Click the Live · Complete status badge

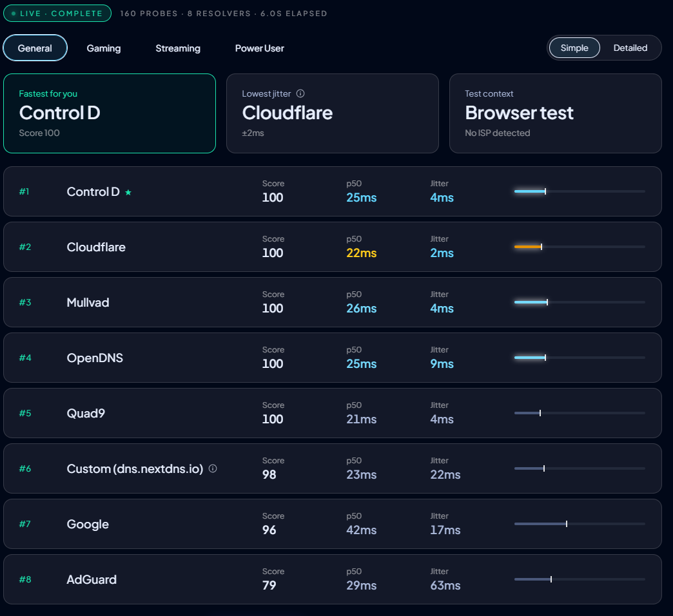pyautogui.click(x=57, y=14)
